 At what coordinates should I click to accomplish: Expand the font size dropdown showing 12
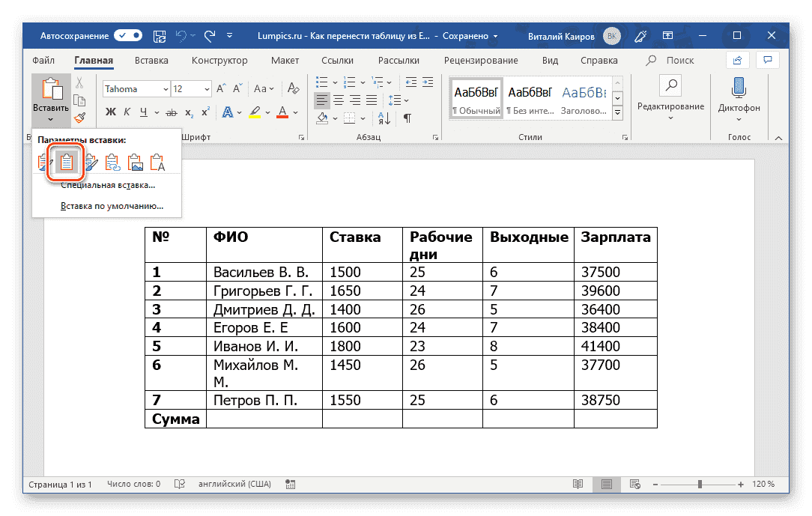click(207, 89)
